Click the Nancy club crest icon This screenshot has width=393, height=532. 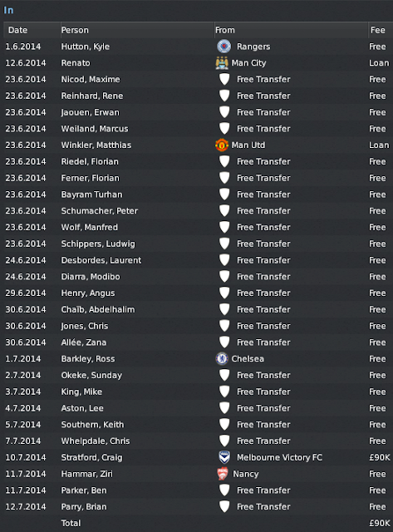tap(223, 474)
